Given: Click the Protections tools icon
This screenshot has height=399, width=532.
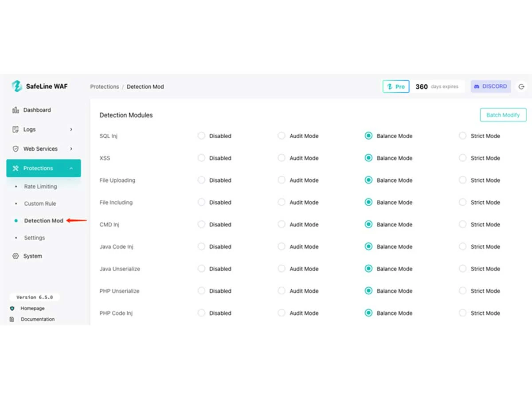Looking at the screenshot, I should [x=16, y=168].
